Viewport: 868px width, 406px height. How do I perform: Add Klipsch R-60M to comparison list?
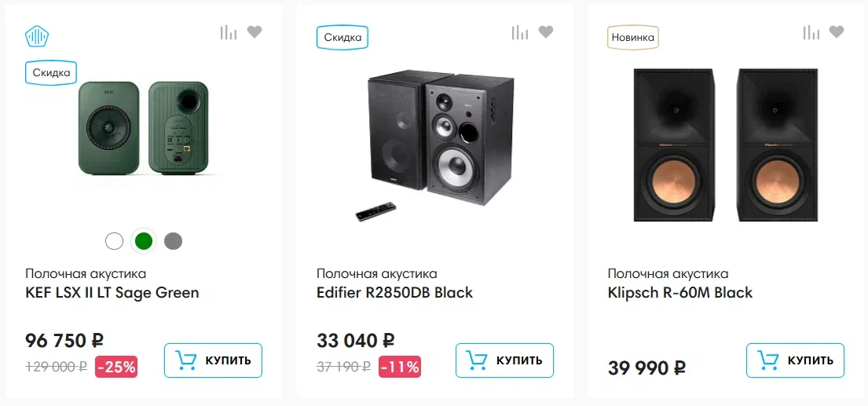click(811, 32)
